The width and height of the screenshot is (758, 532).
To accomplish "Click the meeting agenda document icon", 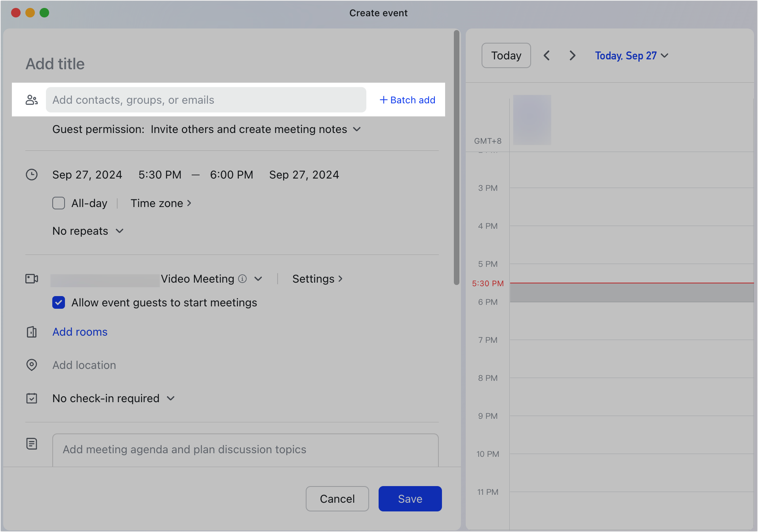I will pyautogui.click(x=32, y=444).
